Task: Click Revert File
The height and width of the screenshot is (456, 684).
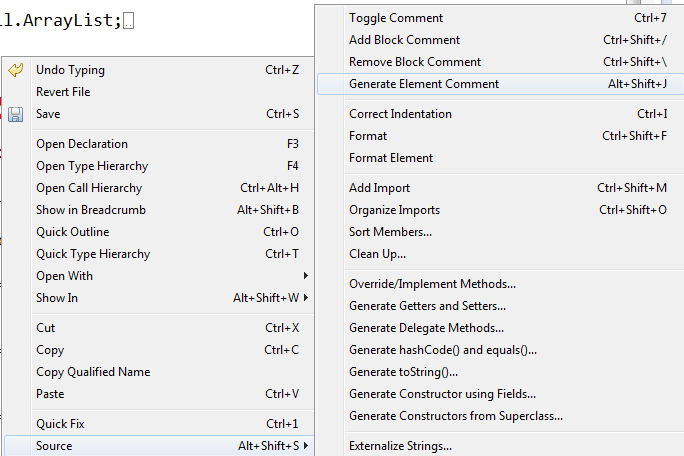Action: (x=63, y=92)
